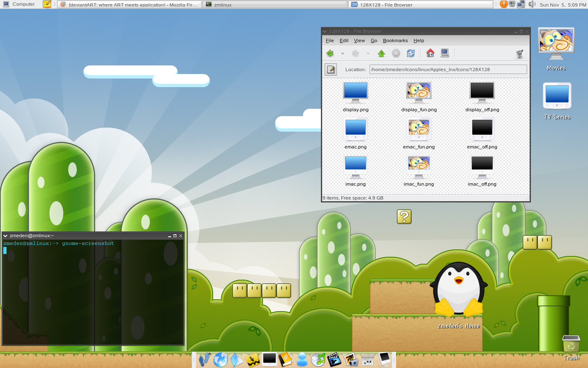Image resolution: width=588 pixels, height=368 pixels.
Task: Open the Help menu
Action: pos(419,40)
